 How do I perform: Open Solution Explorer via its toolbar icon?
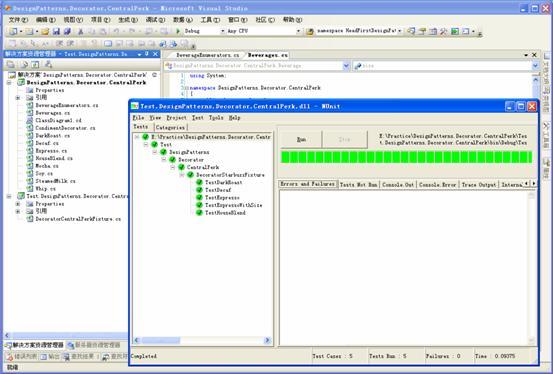[411, 31]
